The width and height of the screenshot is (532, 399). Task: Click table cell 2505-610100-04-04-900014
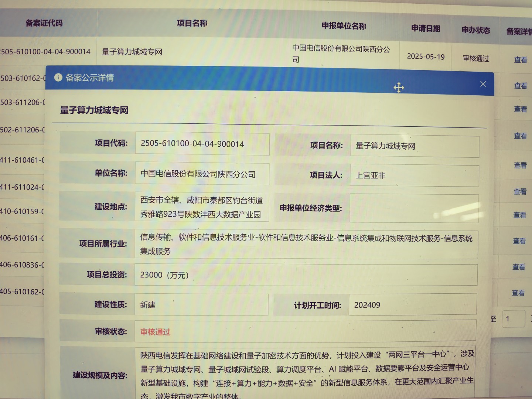[x=45, y=52]
